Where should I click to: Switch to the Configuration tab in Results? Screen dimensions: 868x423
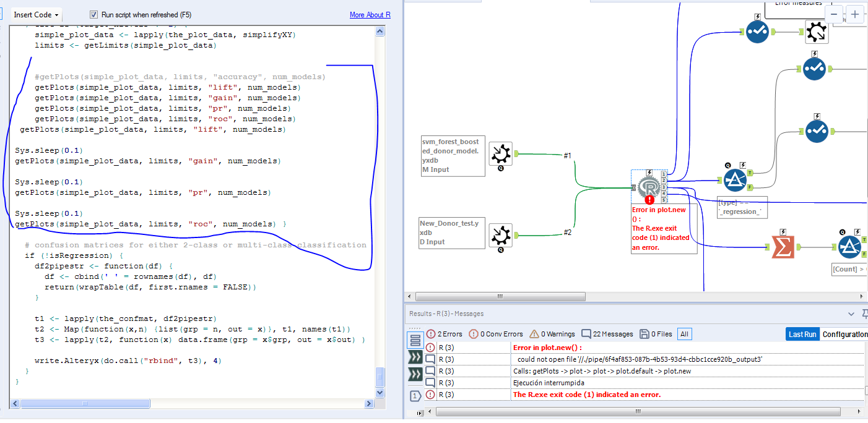844,334
